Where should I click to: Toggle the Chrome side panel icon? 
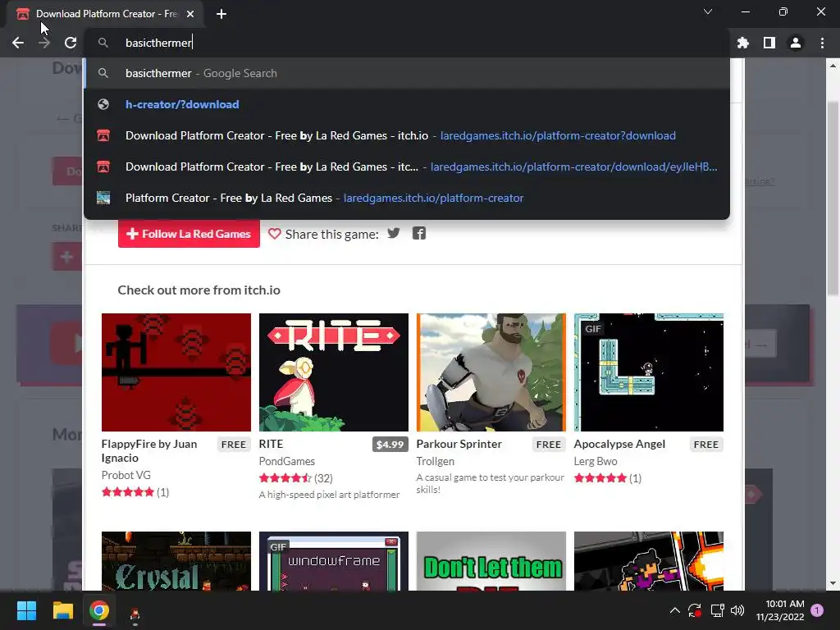pos(769,43)
